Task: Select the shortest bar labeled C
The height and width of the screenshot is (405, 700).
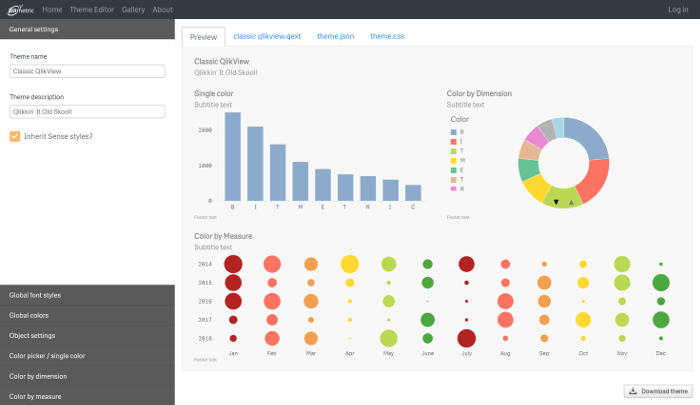Action: pyautogui.click(x=413, y=193)
